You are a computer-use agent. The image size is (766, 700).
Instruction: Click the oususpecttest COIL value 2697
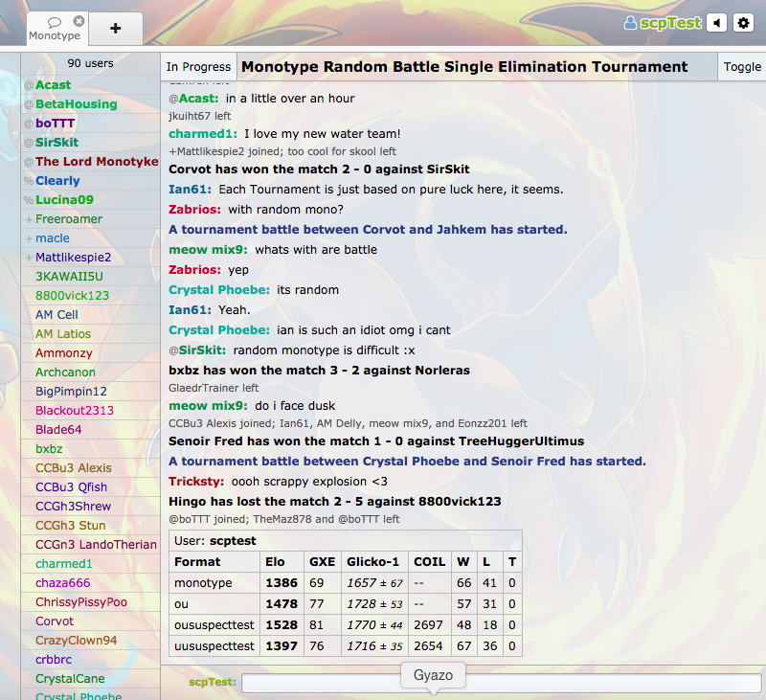pos(428,624)
